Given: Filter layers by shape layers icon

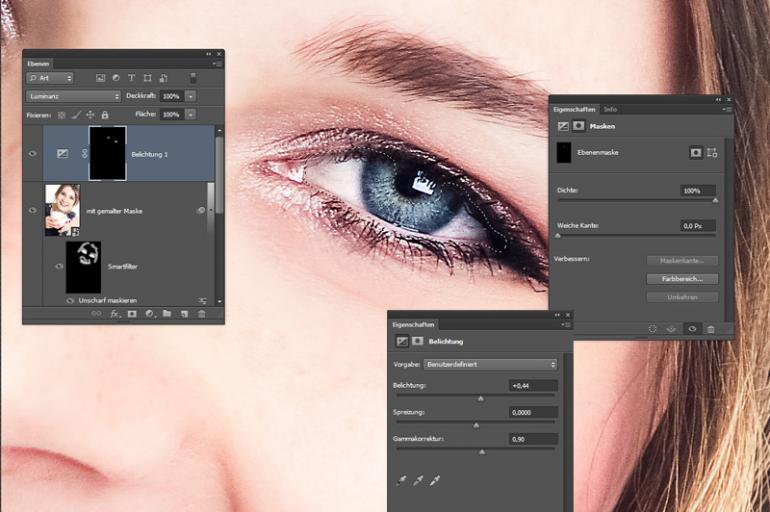Looking at the screenshot, I should pos(147,78).
